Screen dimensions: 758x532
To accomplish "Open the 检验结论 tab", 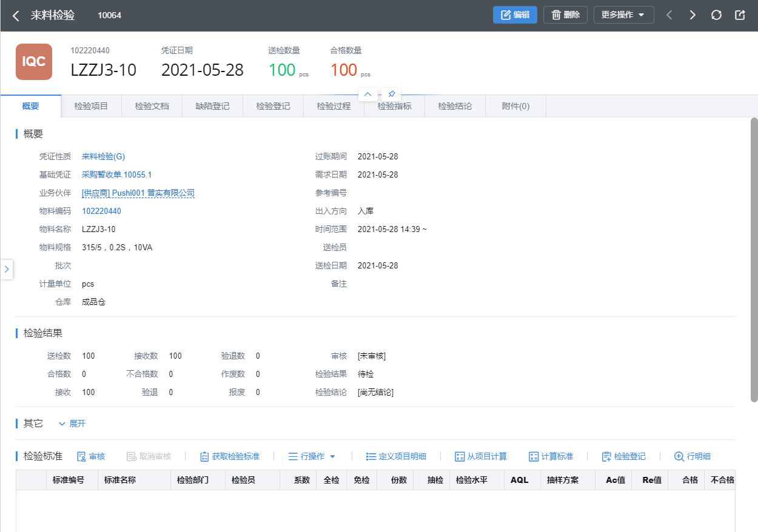I will coord(455,106).
